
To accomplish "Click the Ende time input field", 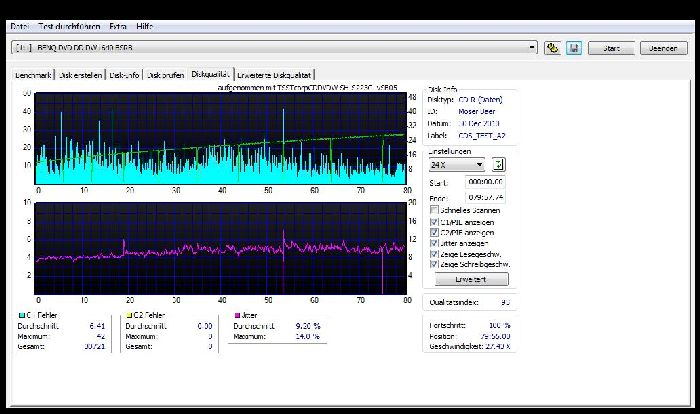I will tap(485, 197).
